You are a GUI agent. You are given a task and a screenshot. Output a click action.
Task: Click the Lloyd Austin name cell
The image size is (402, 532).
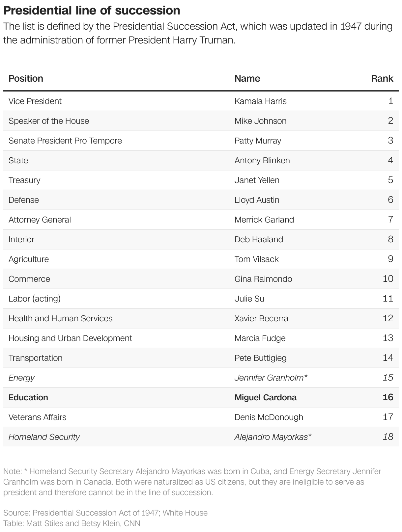point(257,200)
